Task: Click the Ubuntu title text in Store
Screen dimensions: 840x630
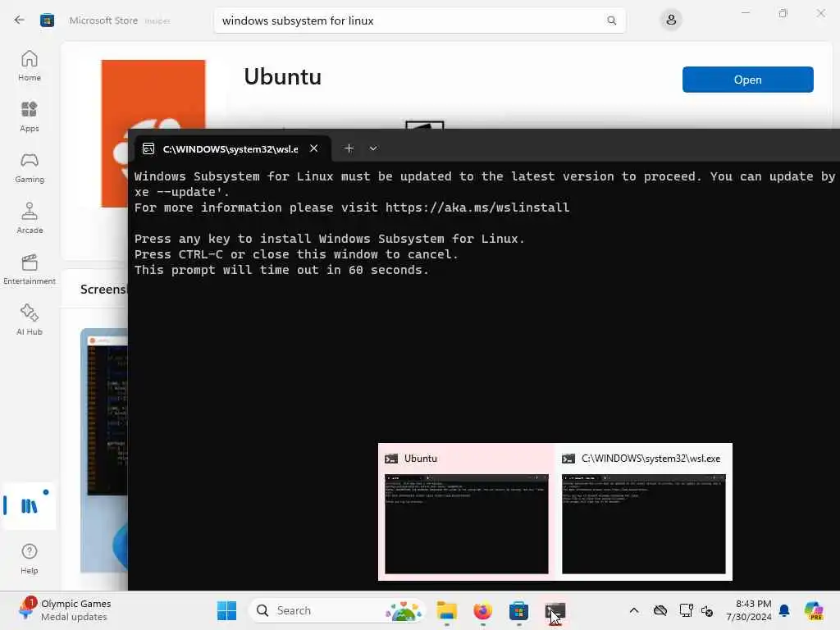Action: pos(282,76)
